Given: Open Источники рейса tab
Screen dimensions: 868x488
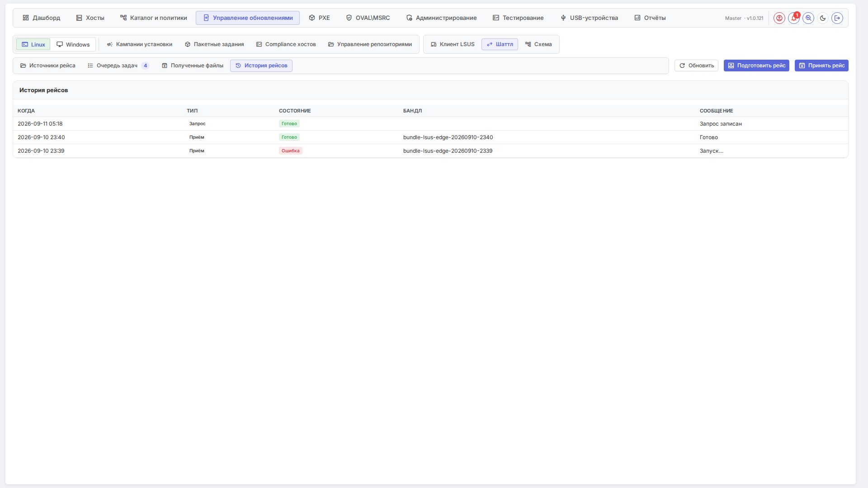Looking at the screenshot, I should [48, 66].
